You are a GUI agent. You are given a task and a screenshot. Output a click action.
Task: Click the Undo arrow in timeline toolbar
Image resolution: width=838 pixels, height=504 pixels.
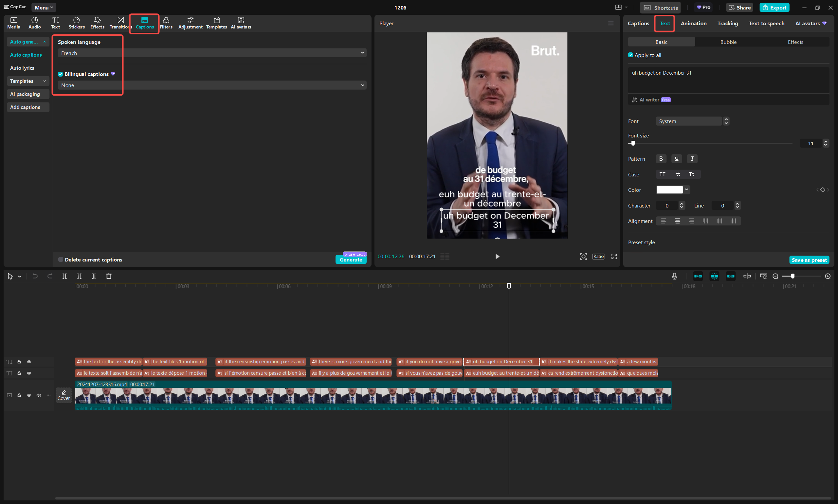(35, 276)
